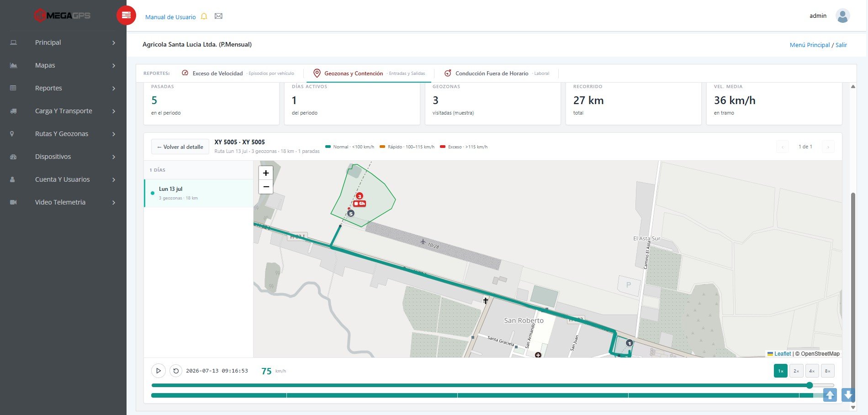Click the 75 km/h speed readout

[273, 371]
